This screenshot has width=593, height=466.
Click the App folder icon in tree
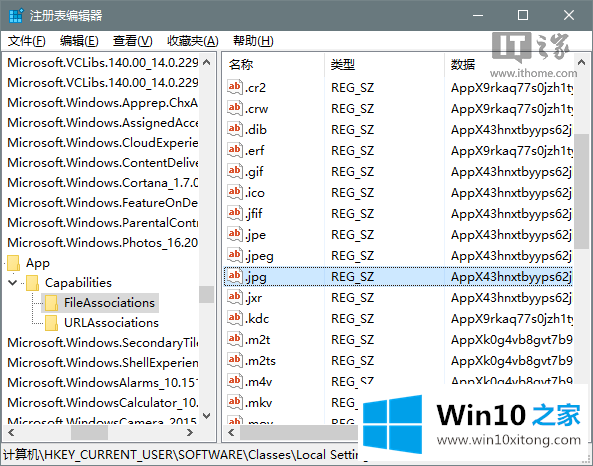(x=13, y=263)
